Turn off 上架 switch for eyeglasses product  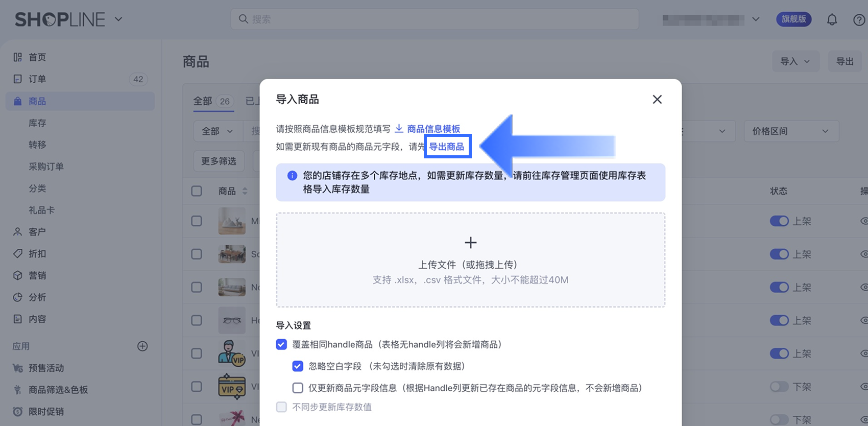(x=779, y=320)
